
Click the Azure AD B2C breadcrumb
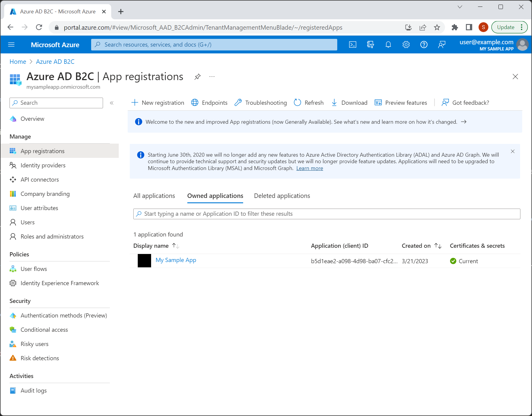[x=55, y=62]
